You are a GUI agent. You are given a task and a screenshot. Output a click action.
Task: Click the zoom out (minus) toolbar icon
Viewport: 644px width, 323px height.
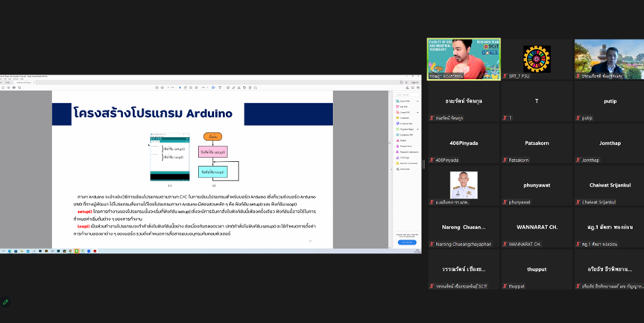tap(191, 87)
